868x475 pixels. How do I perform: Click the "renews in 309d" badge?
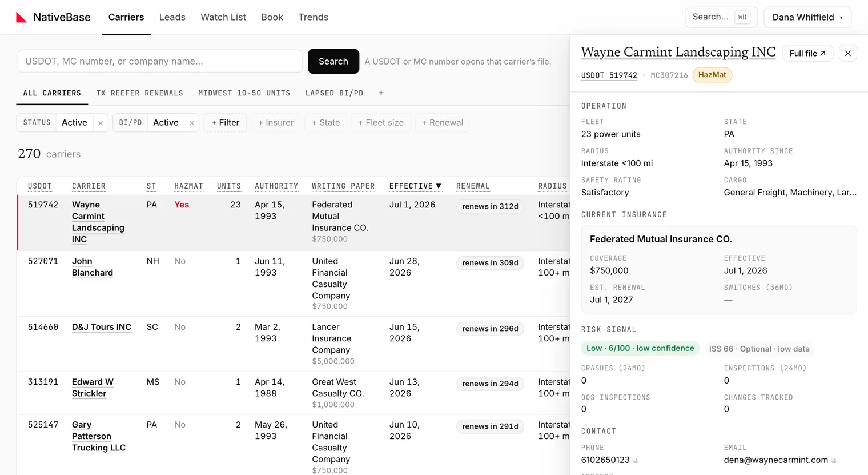pyautogui.click(x=490, y=263)
